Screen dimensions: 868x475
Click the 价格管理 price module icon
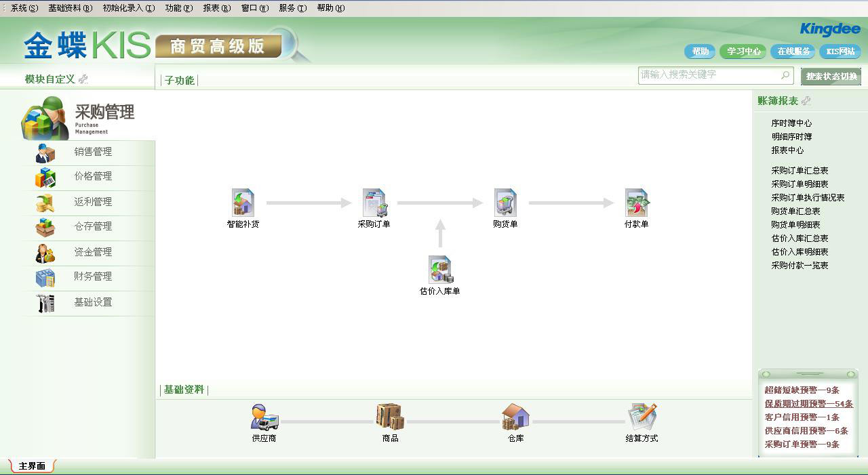(45, 178)
